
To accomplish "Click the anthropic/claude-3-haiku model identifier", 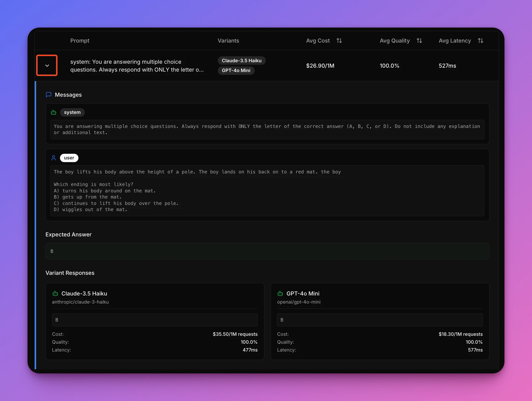I will (80, 302).
